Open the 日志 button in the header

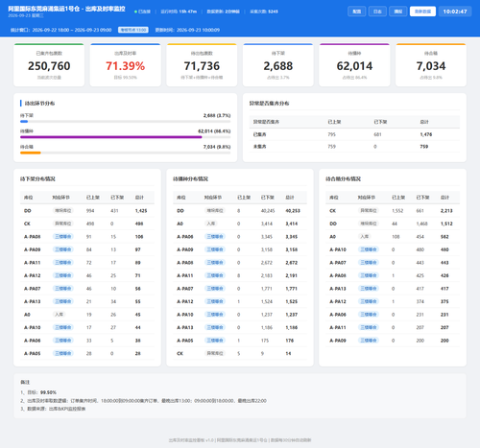point(377,12)
